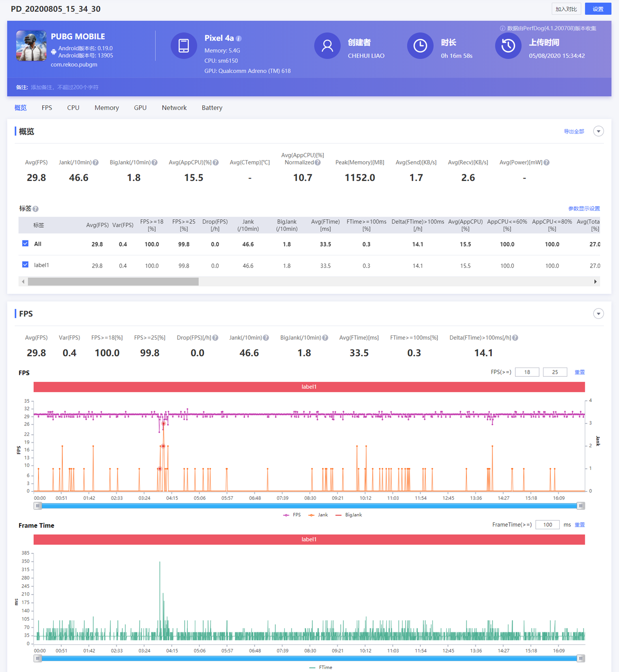Uncheck the All label checkbox
This screenshot has height=672, width=619.
[25, 244]
